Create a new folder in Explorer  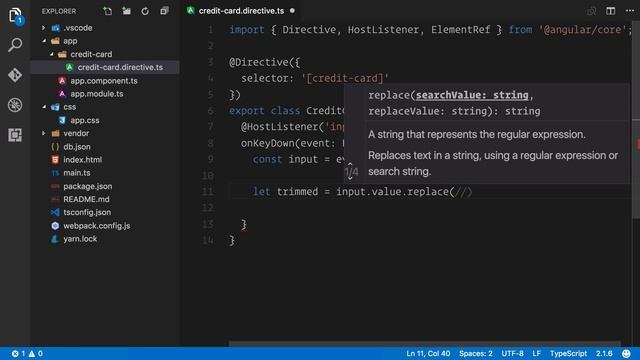point(127,11)
